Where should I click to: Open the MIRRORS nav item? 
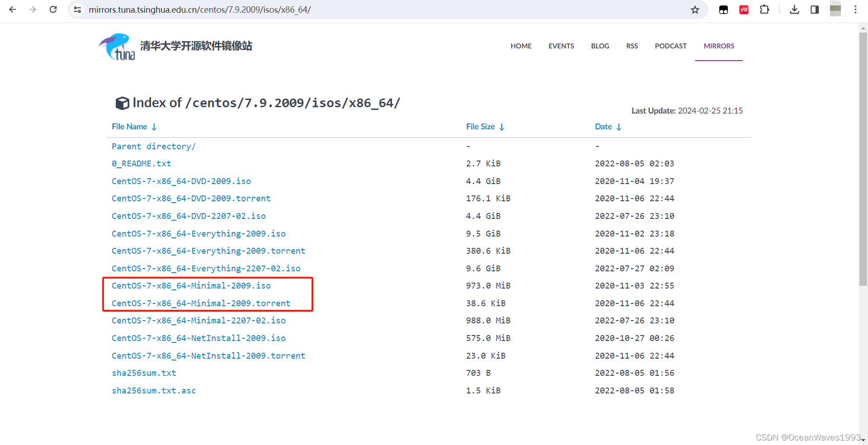719,46
